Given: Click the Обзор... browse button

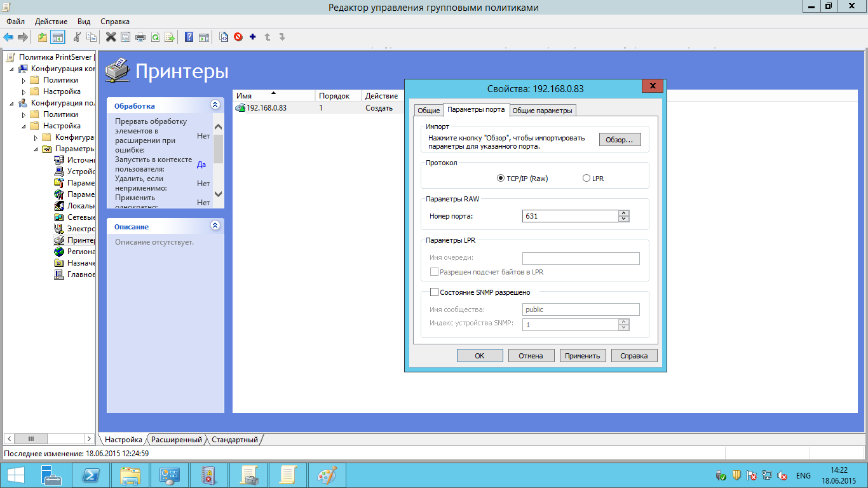Looking at the screenshot, I should tap(620, 140).
